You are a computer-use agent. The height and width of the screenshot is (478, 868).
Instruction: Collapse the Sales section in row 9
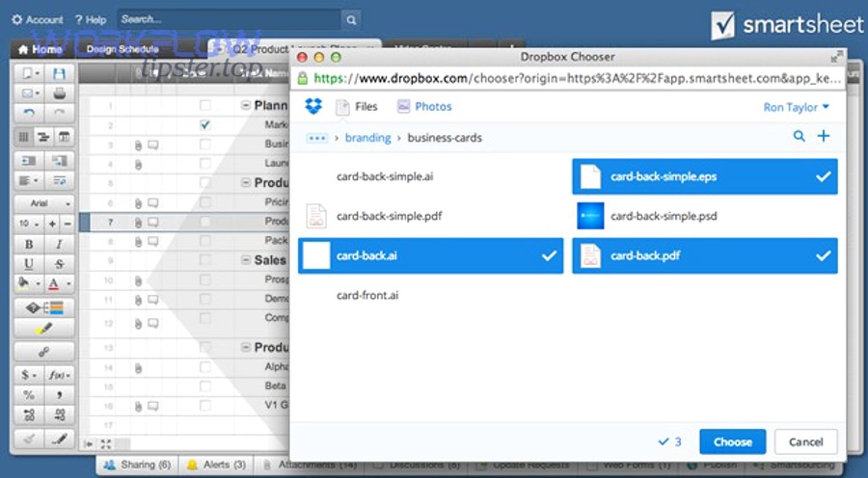(x=246, y=260)
